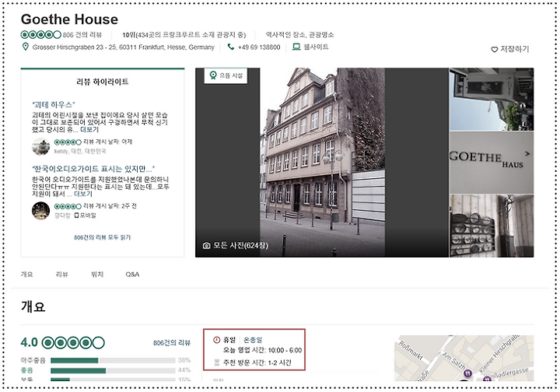Switch to the 리뷰 tab
560x392 pixels.
click(61, 275)
